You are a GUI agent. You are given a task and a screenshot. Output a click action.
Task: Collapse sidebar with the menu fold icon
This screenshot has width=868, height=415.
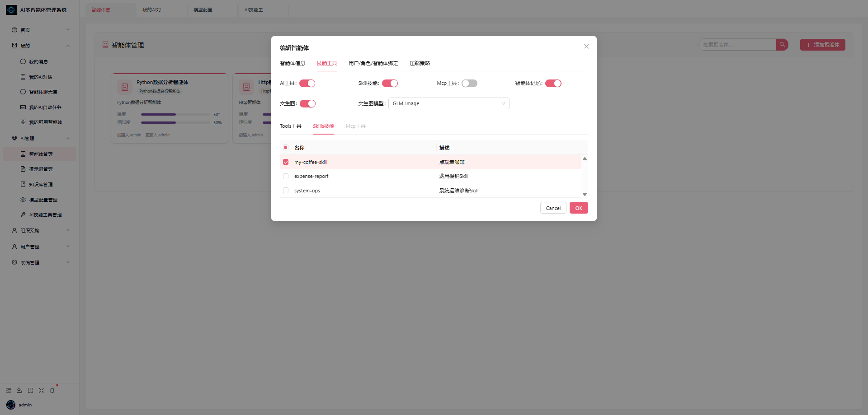click(x=9, y=390)
